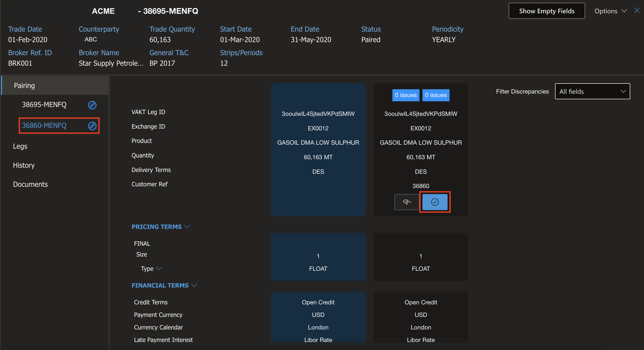Click the first 0 issues badge

(406, 95)
